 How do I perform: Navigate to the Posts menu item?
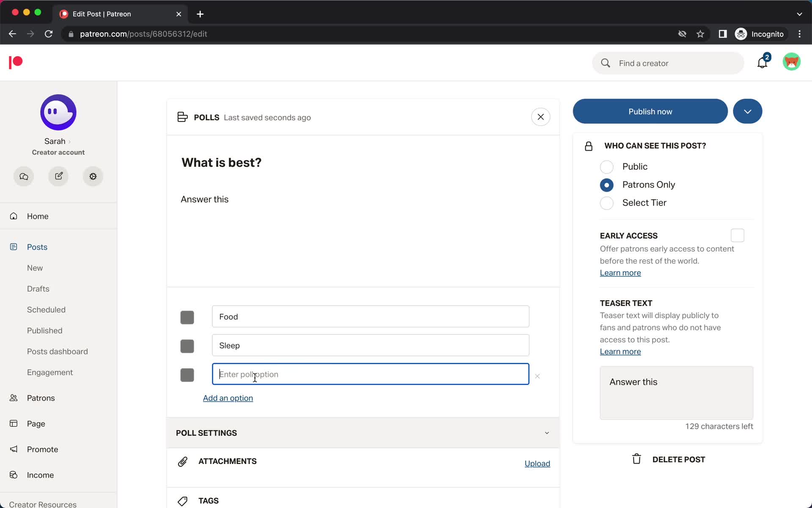[37, 246]
